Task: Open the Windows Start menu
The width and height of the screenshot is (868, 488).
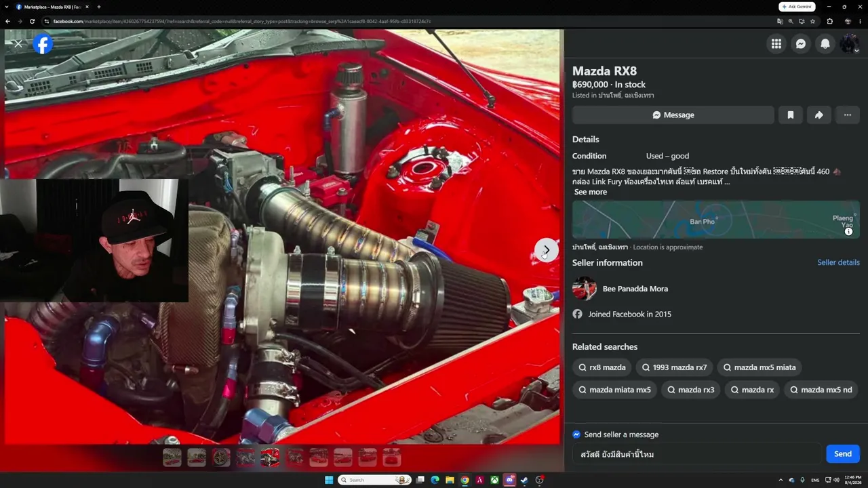Action: point(329,480)
